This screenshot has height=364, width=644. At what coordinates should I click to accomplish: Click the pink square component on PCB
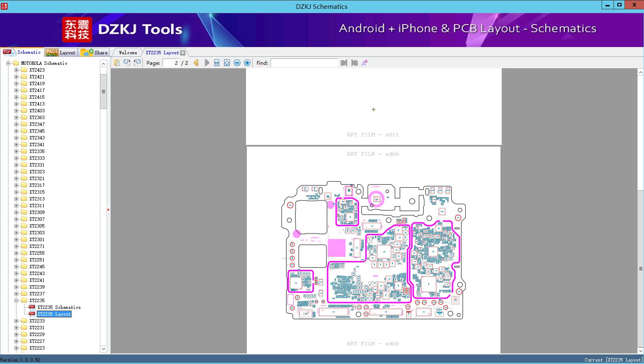[x=337, y=248]
